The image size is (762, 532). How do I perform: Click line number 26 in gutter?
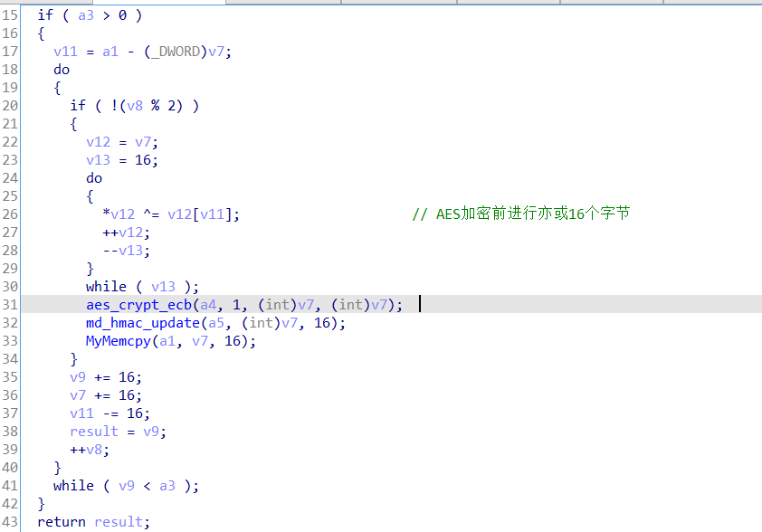click(10, 214)
